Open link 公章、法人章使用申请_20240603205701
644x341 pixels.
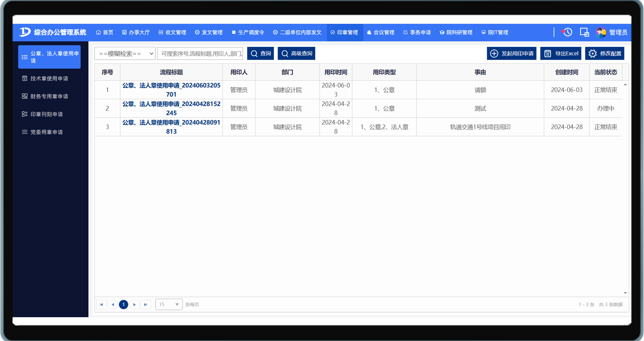pyautogui.click(x=171, y=90)
